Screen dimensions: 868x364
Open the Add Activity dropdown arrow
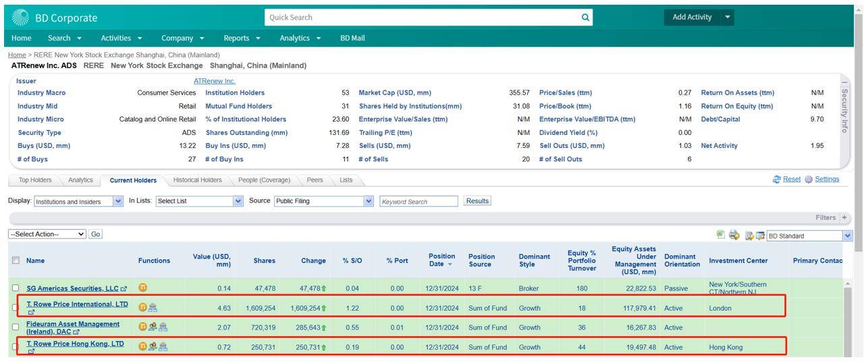coord(727,18)
